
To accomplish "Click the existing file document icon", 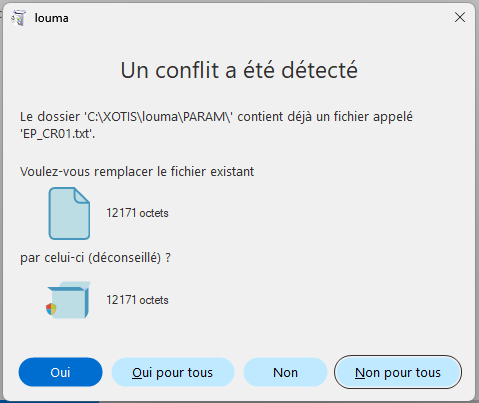I will pyautogui.click(x=69, y=213).
